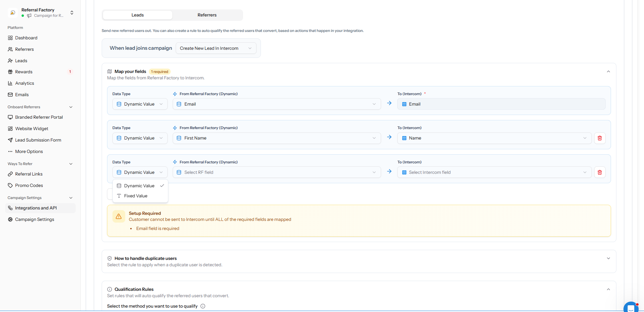
Task: Switch to the Referrers tab
Action: tap(207, 15)
